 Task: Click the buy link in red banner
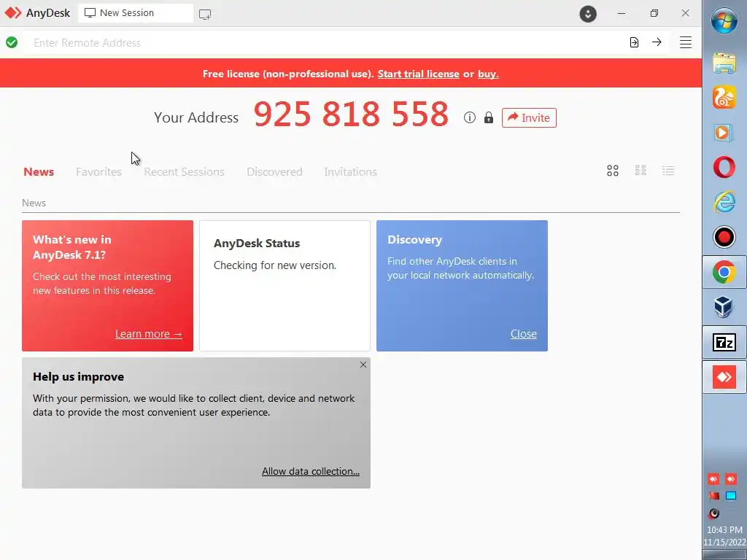[488, 74]
